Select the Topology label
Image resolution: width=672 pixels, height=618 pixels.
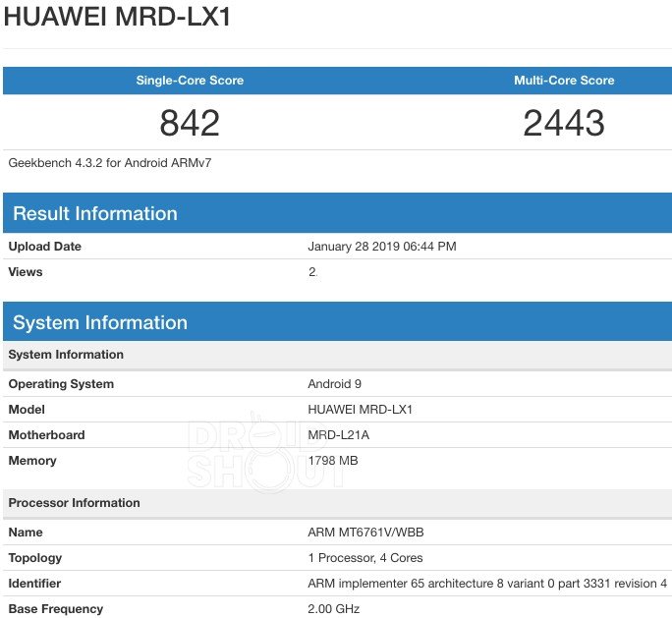[x=35, y=558]
